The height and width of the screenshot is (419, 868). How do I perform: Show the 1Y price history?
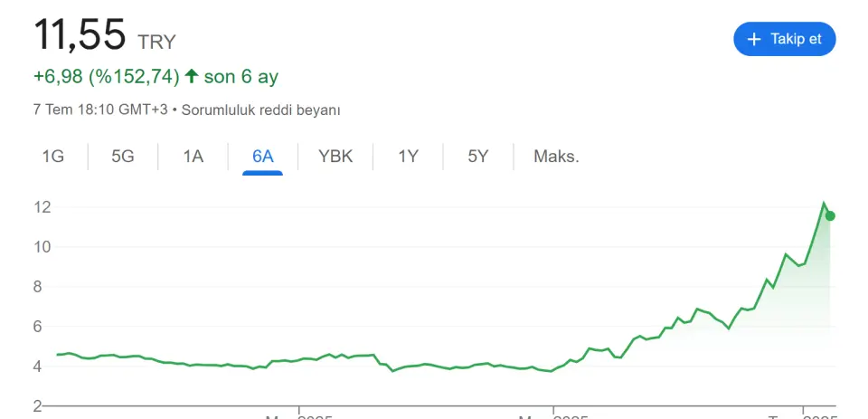(408, 157)
